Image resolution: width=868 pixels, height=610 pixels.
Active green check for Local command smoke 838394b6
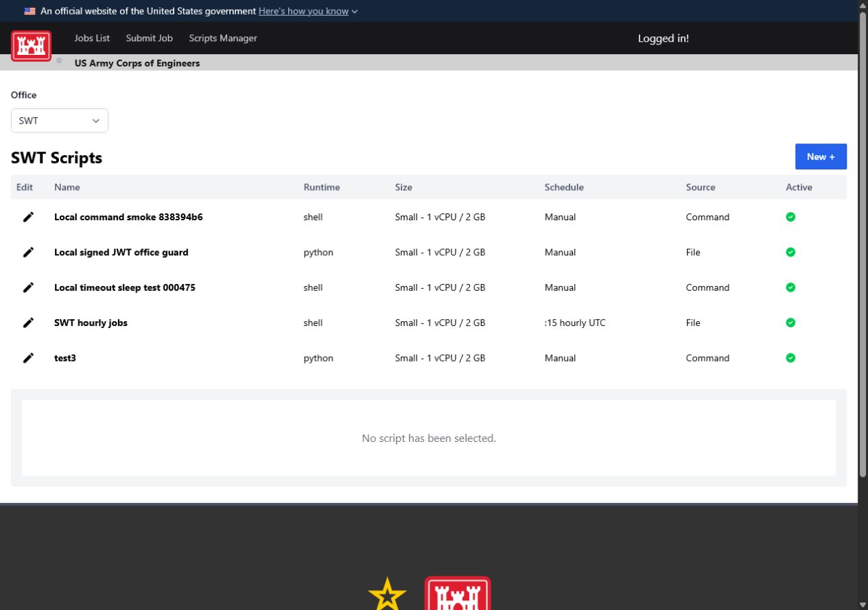click(790, 217)
